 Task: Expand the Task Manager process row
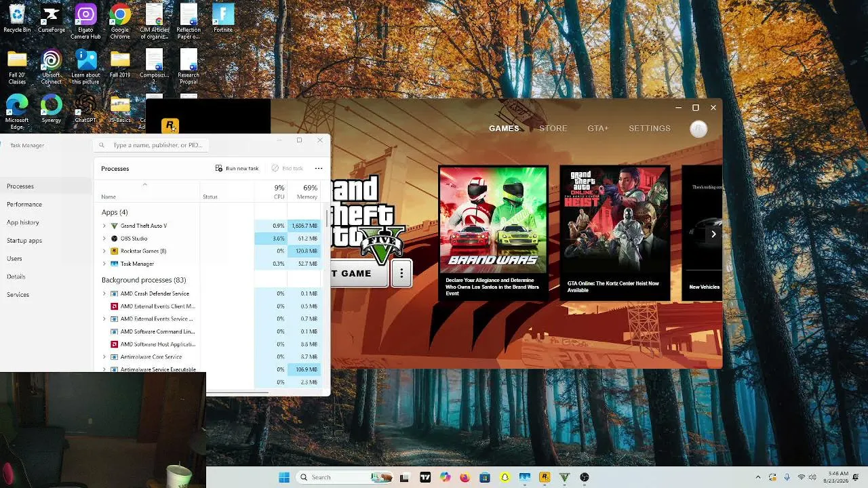tap(104, 264)
